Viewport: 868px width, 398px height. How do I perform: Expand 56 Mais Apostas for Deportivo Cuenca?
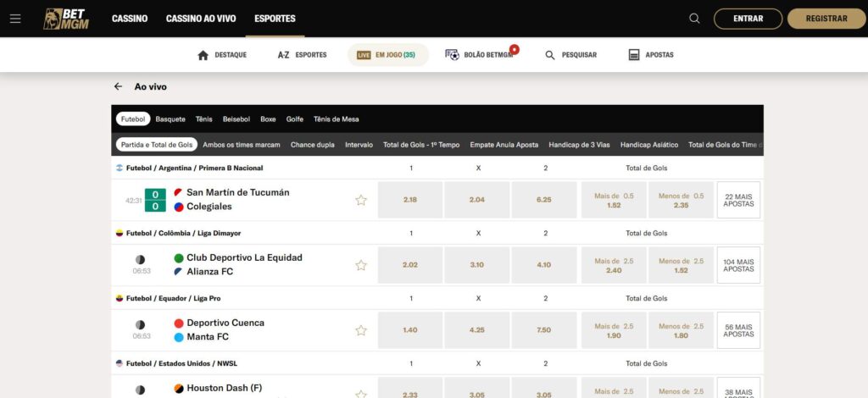pyautogui.click(x=738, y=330)
